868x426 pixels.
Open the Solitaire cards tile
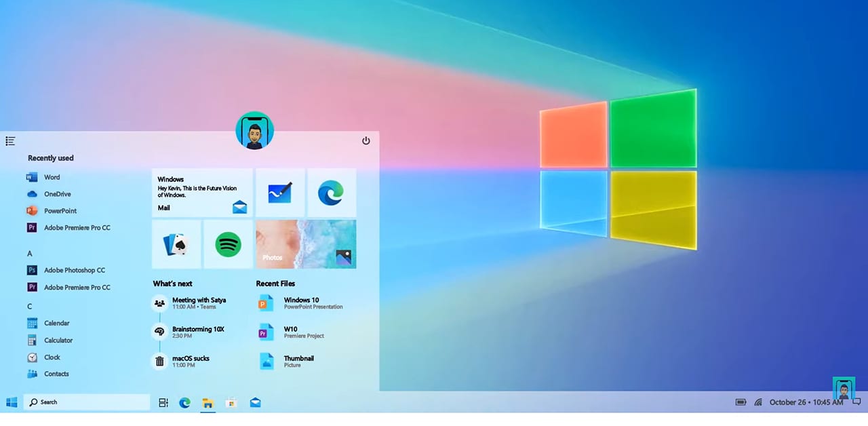pos(176,244)
